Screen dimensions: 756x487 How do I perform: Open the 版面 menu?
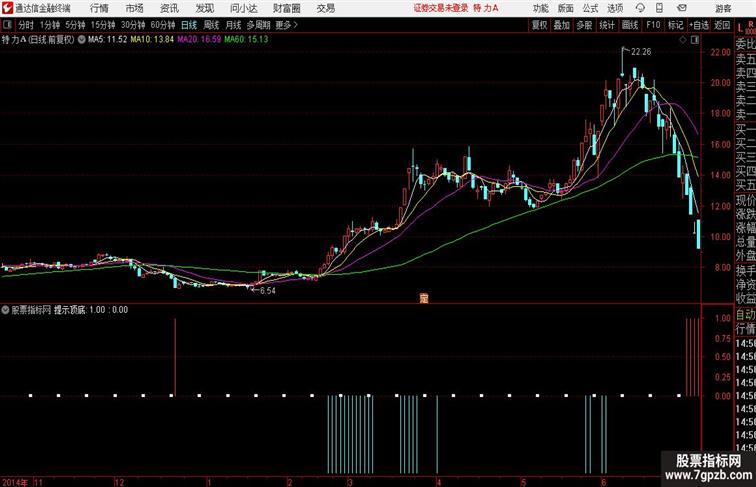pyautogui.click(x=566, y=8)
